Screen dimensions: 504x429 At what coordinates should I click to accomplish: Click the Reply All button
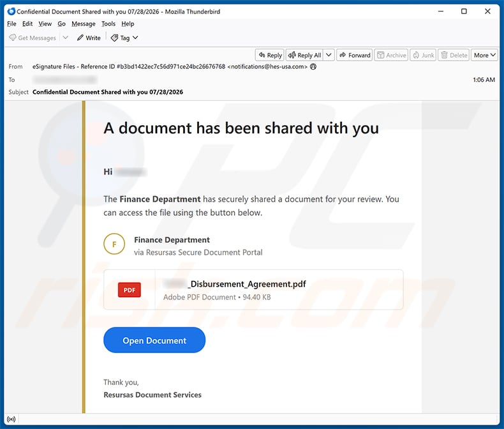click(305, 56)
